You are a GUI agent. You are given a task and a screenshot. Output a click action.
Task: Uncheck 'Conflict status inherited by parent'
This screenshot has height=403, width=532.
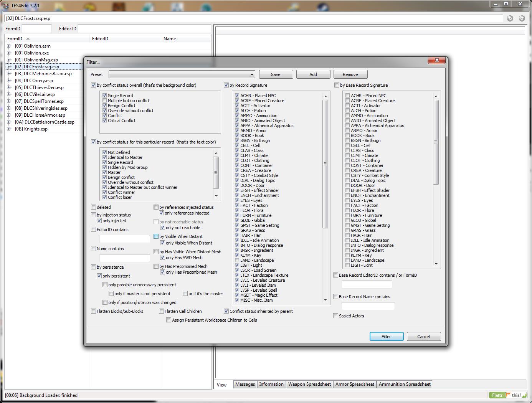click(226, 311)
